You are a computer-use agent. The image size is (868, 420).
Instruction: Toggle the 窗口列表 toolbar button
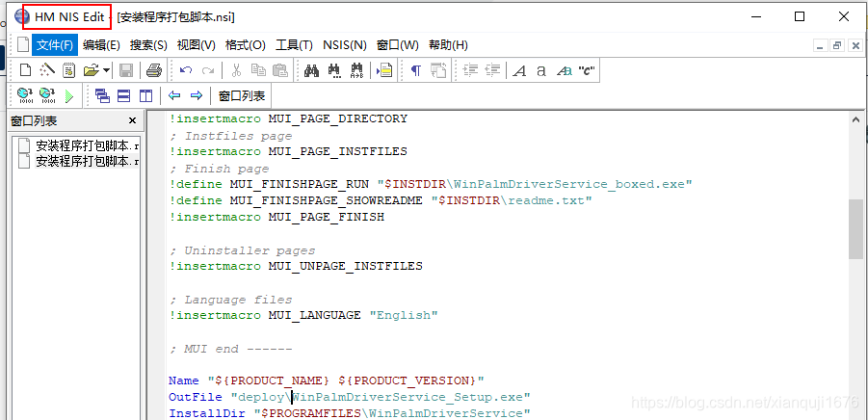tap(242, 95)
